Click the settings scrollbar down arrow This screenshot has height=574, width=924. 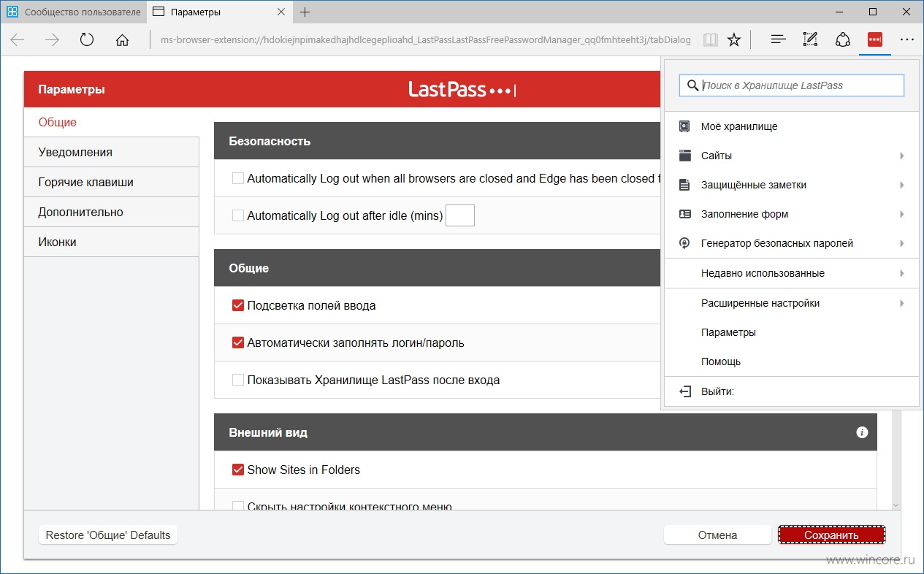[x=896, y=505]
